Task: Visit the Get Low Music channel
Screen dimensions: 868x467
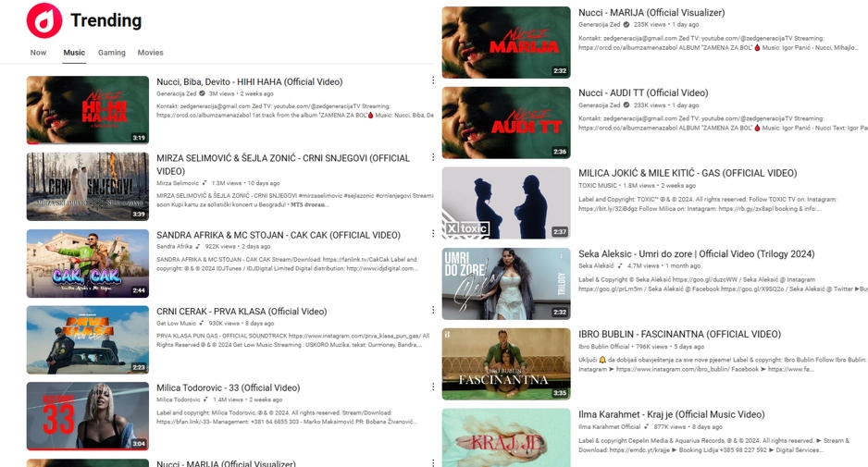Action: coord(176,323)
